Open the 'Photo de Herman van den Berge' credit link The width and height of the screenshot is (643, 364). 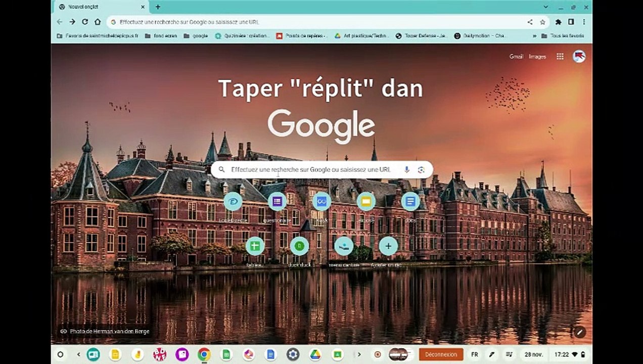pos(105,332)
